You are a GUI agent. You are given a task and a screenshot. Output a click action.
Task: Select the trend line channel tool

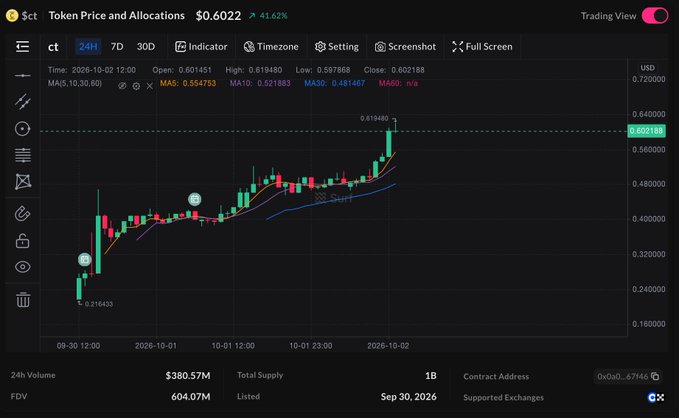click(23, 102)
